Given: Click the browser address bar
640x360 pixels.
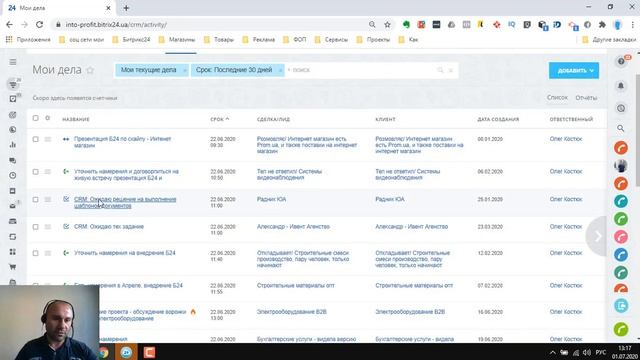Looking at the screenshot, I should 212,24.
